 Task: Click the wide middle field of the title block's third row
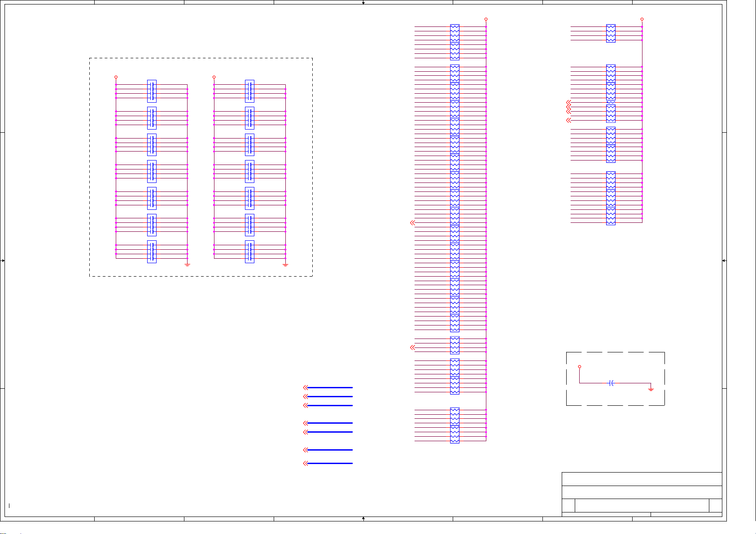(x=642, y=505)
